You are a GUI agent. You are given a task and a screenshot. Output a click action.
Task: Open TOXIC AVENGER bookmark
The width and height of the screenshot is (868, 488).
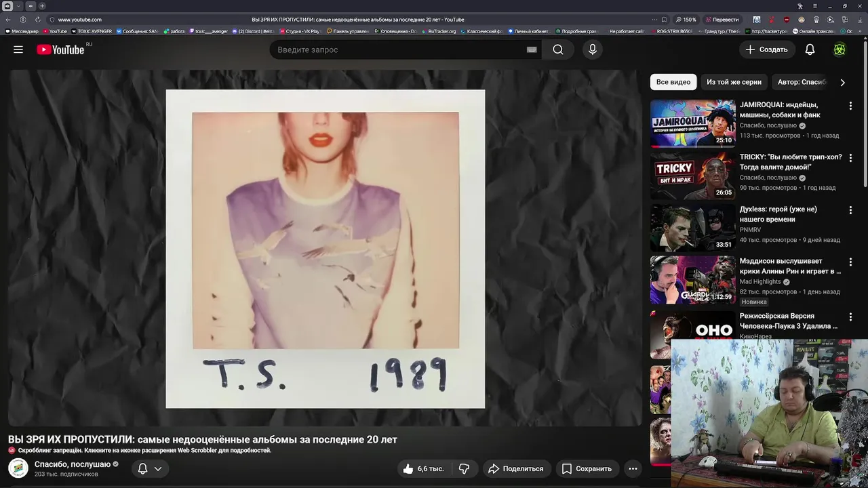coord(92,31)
